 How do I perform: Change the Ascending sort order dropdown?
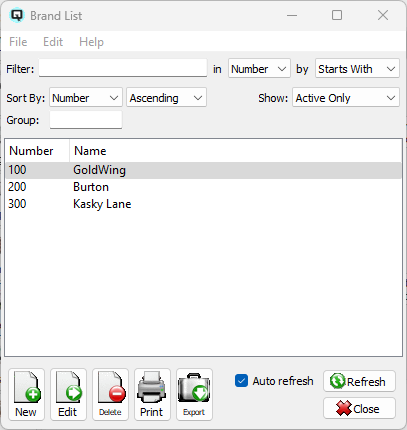click(166, 97)
